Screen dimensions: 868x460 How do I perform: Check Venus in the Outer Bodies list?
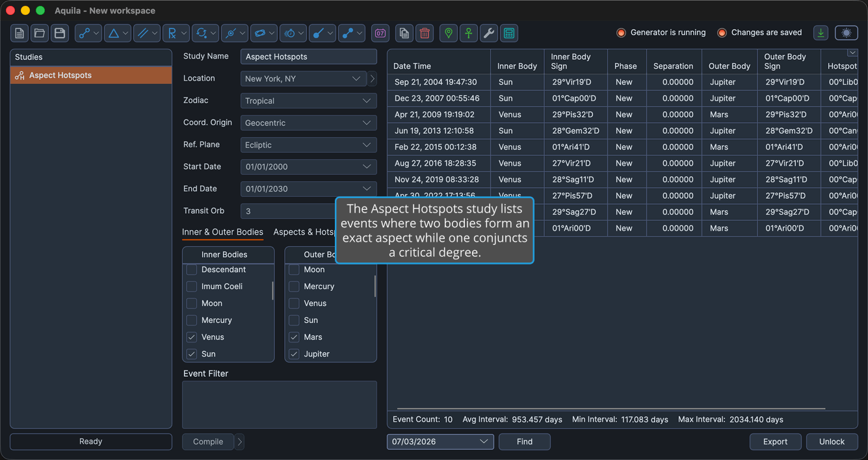click(294, 303)
